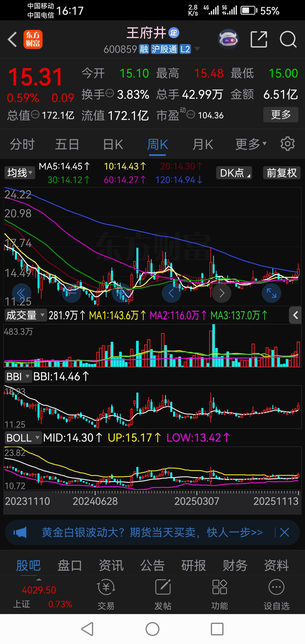The width and height of the screenshot is (305, 644).
Task: Open 发帖 post icon
Action: (x=163, y=594)
